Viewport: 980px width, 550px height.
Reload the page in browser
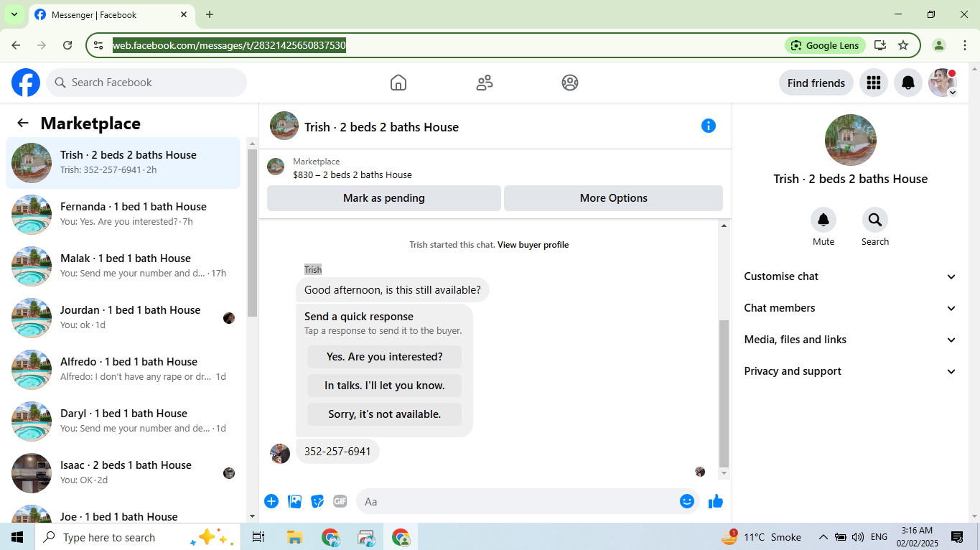[x=67, y=45]
